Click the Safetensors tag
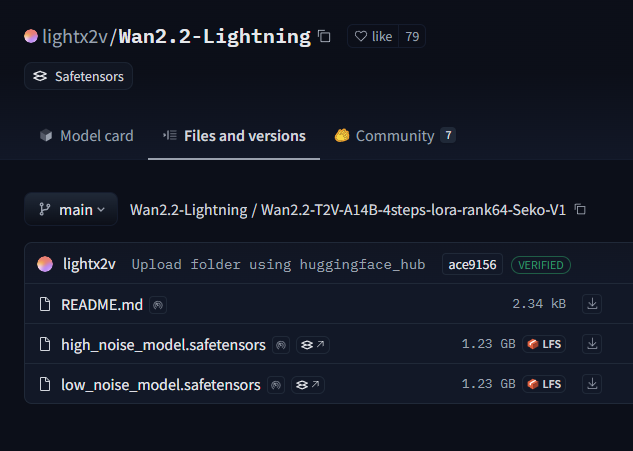This screenshot has width=633, height=451. (x=78, y=76)
